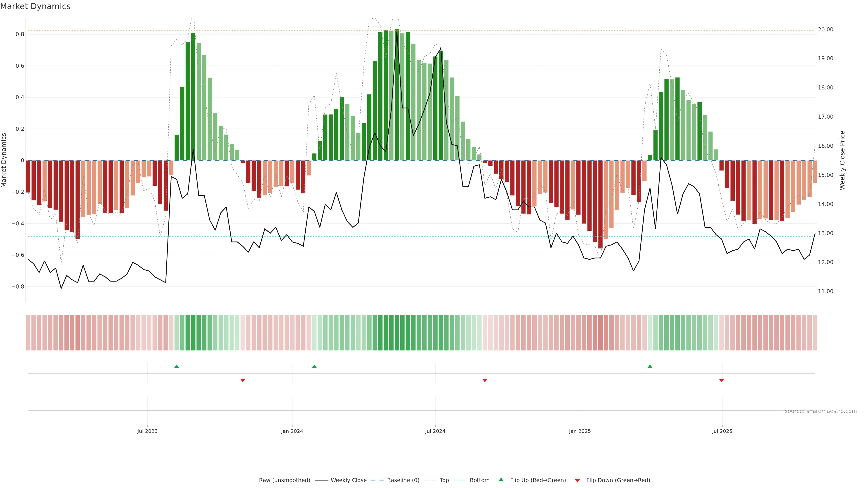Click the Jul 2024 x-axis label
Screen dimensions: 868x488
435,431
